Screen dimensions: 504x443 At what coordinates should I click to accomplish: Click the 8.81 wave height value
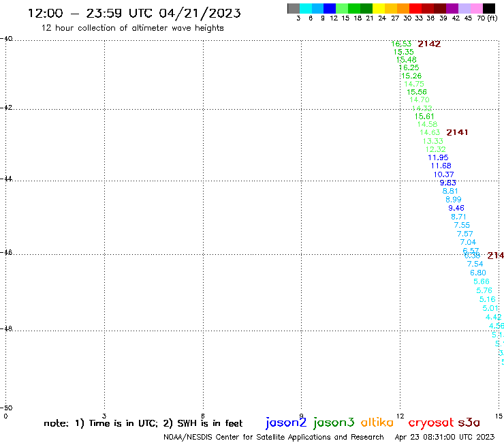tap(450, 191)
